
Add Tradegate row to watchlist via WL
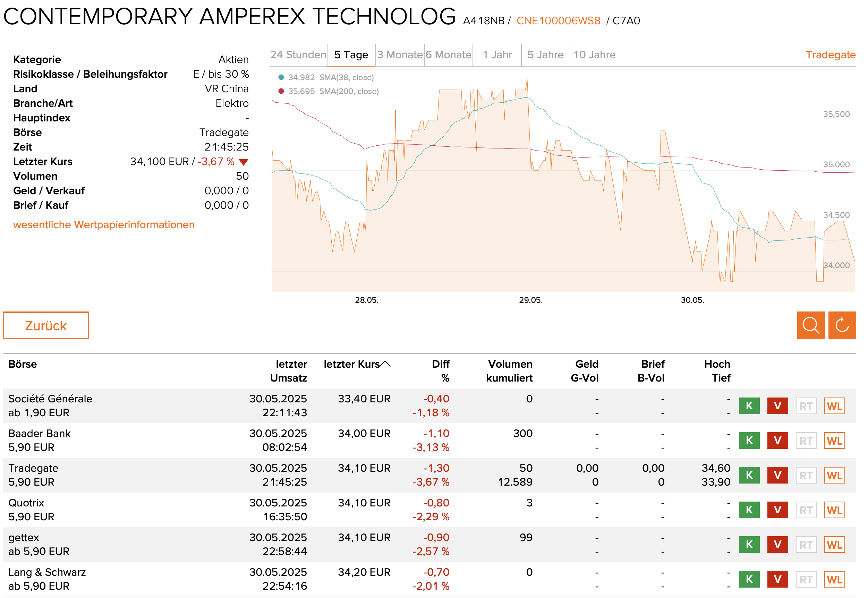(834, 475)
